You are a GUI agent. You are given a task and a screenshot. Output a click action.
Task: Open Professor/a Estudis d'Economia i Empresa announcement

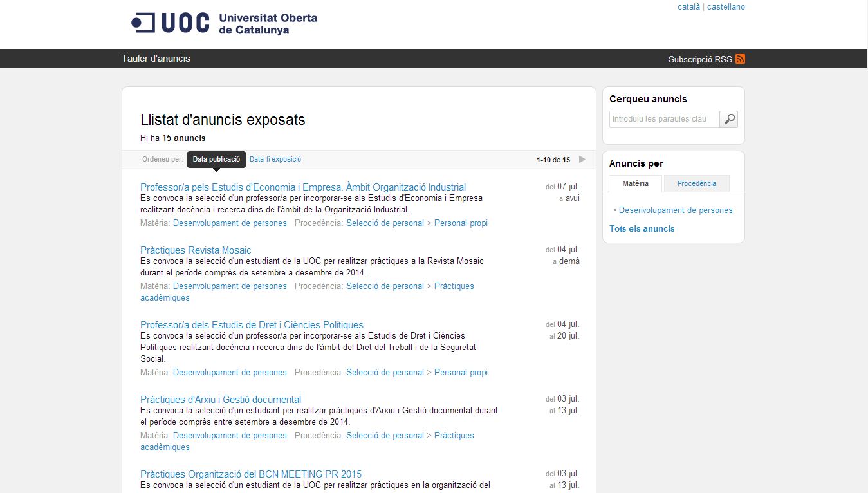(x=303, y=187)
